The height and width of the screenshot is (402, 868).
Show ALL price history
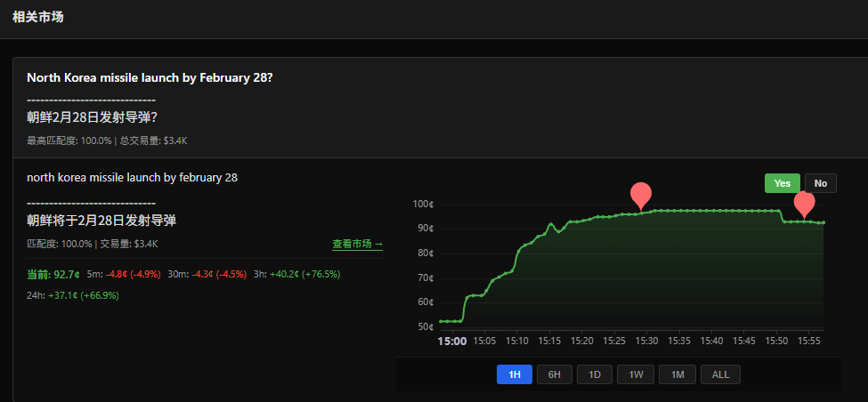[x=720, y=374]
